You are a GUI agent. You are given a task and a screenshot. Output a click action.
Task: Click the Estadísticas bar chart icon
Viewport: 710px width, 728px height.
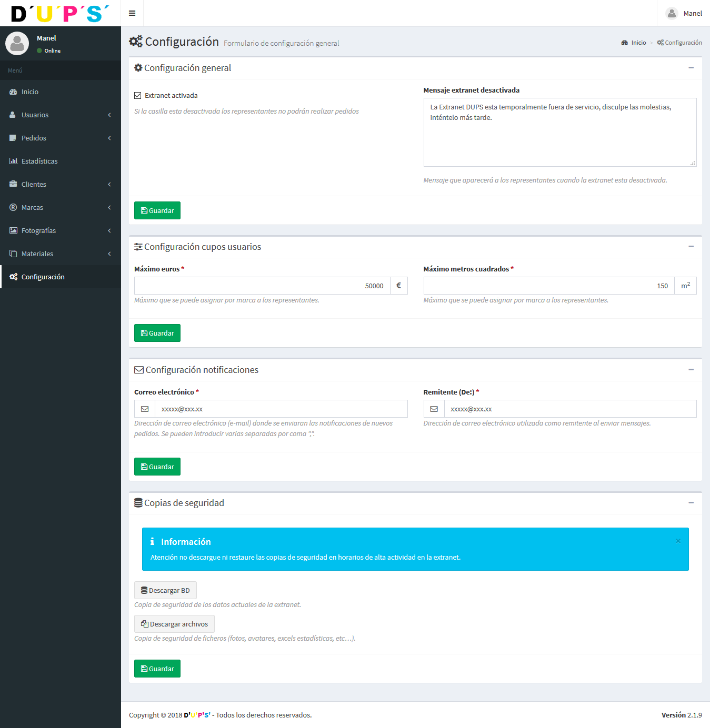click(13, 161)
